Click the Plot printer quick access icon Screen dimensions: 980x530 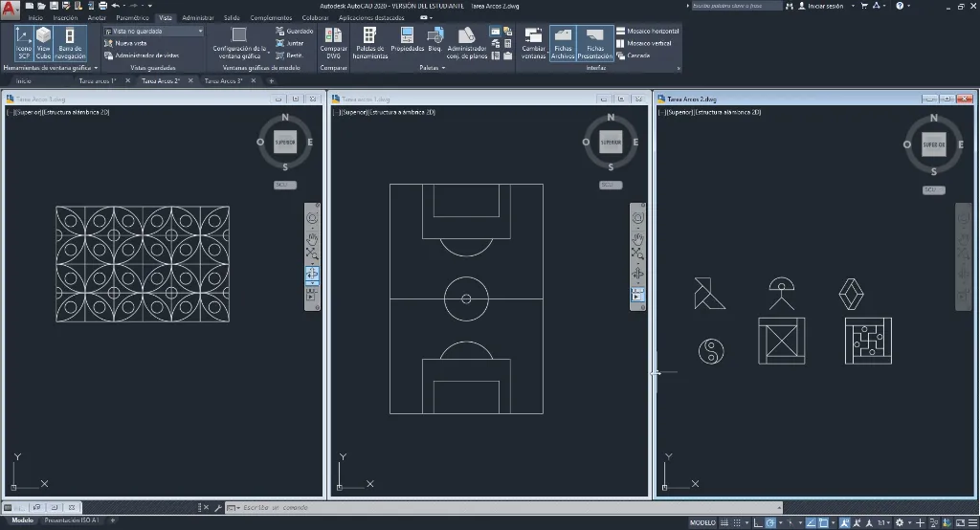point(103,6)
